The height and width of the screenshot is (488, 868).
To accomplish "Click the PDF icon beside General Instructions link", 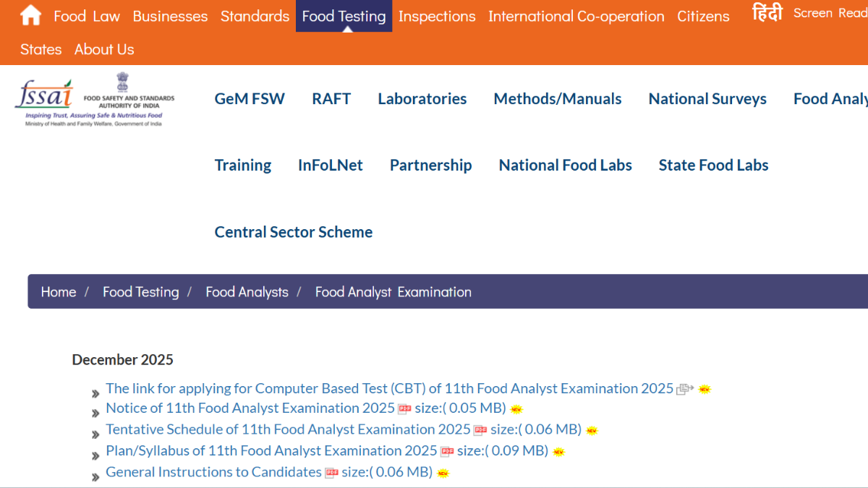I will click(x=331, y=473).
